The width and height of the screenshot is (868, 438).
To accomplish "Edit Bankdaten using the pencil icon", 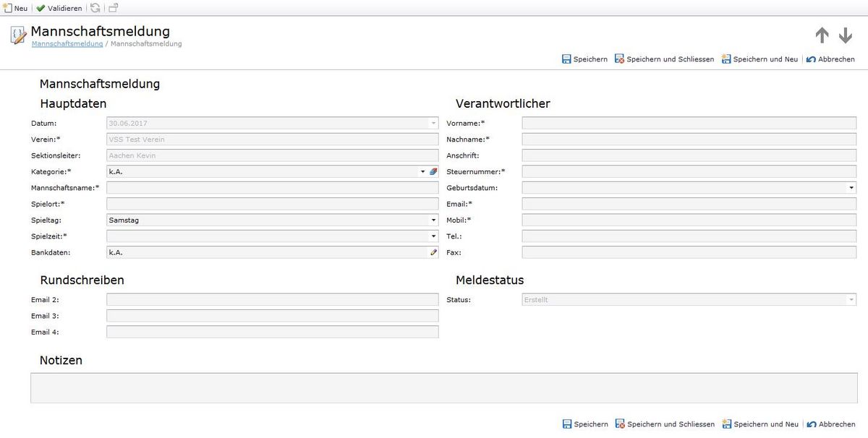I will click(x=433, y=252).
